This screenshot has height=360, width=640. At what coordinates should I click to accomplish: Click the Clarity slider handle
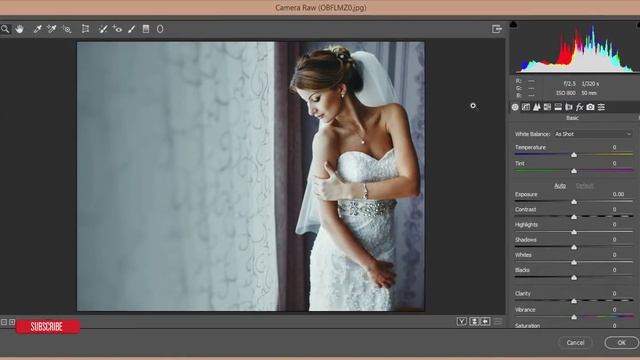click(x=574, y=301)
